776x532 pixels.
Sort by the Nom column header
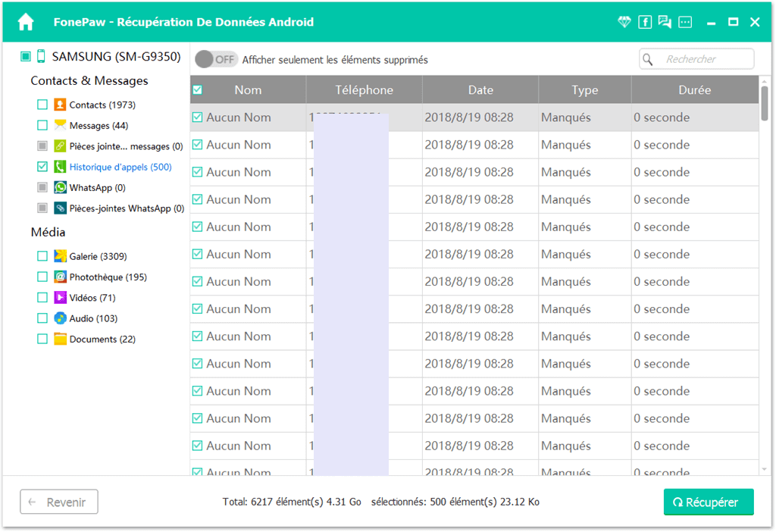click(x=248, y=89)
